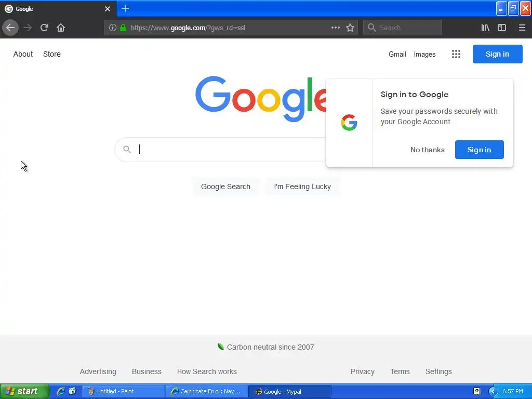Switch to Certificate Error taskbar window

(207, 391)
